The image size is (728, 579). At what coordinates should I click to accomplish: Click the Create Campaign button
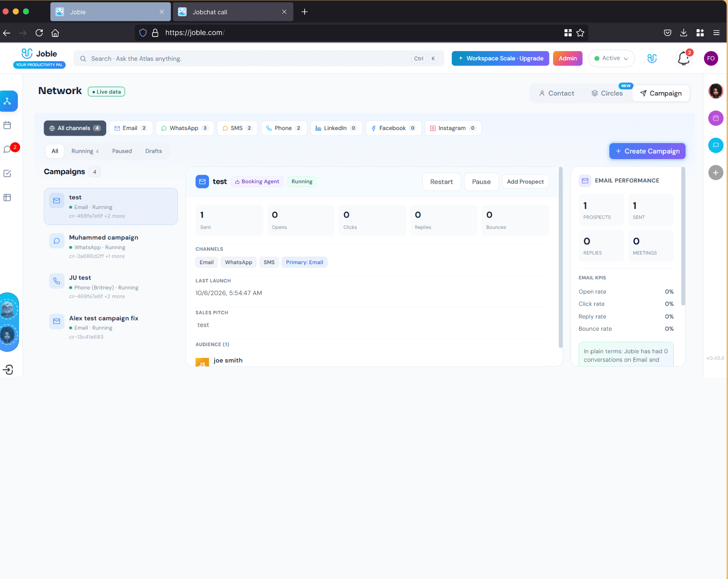pyautogui.click(x=647, y=151)
